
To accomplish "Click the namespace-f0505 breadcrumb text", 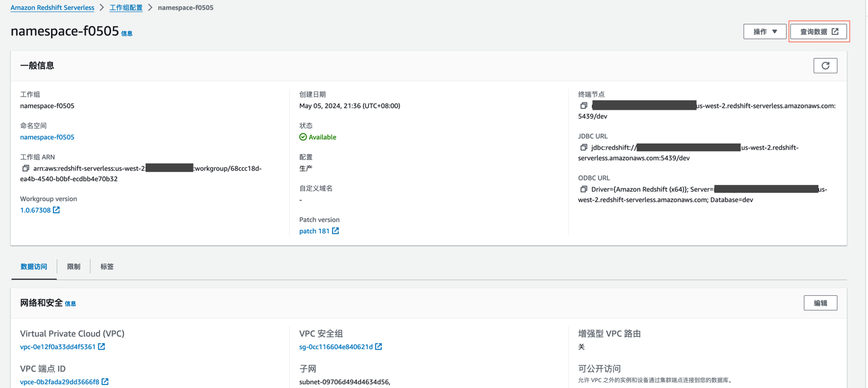I will (x=186, y=8).
